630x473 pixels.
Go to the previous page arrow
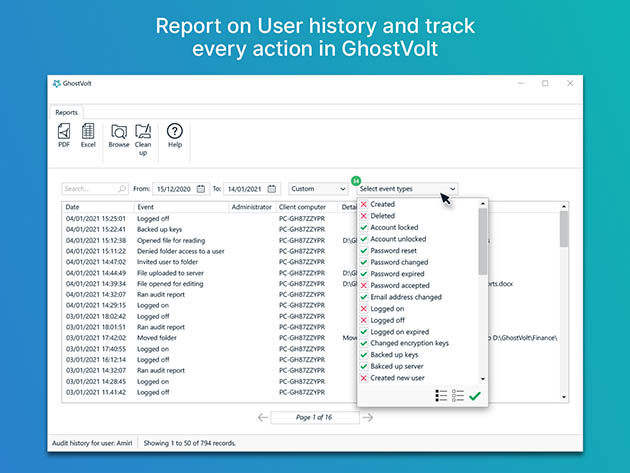pos(263,418)
